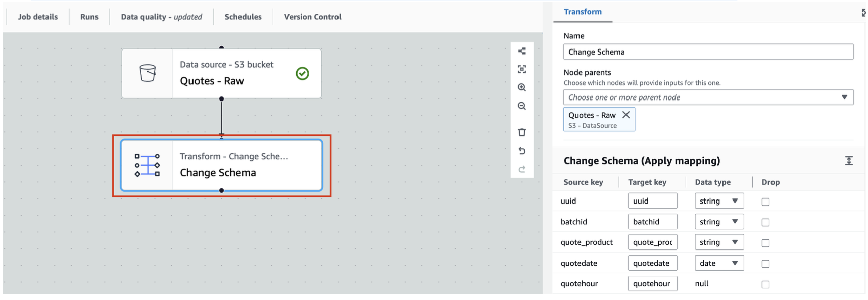Open the uuid data type dropdown
Image resolution: width=868 pixels, height=300 pixels.
pos(719,201)
